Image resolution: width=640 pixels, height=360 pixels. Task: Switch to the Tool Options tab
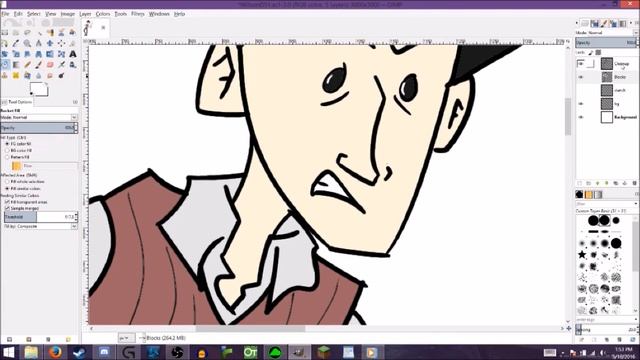(x=17, y=102)
